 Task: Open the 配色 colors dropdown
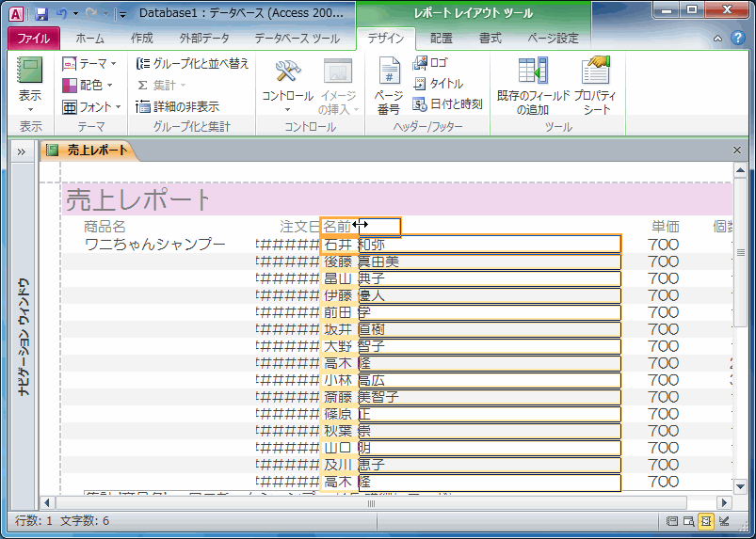coord(88,86)
